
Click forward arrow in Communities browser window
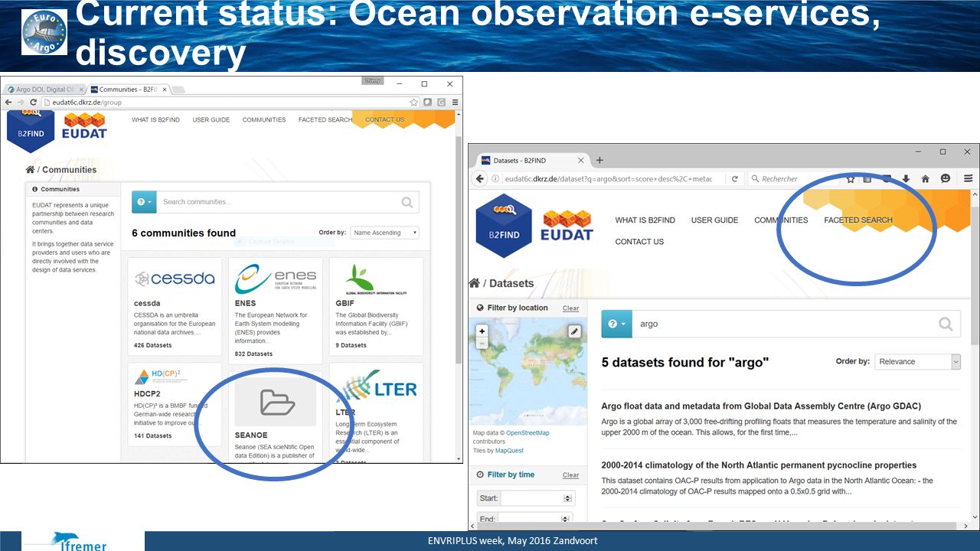[21, 102]
